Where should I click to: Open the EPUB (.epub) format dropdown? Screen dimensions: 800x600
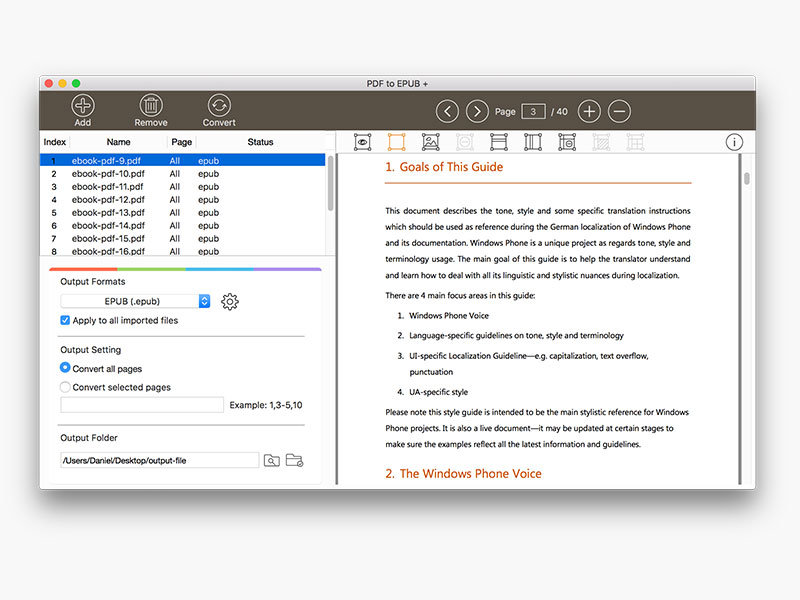(135, 301)
